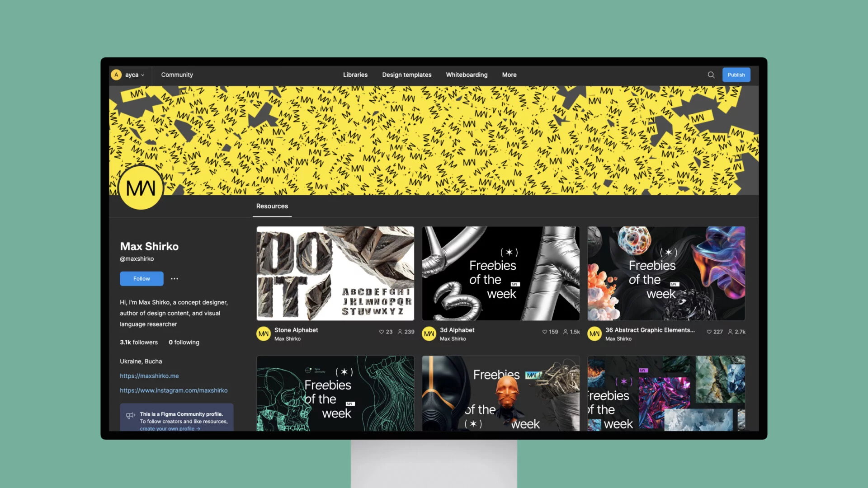This screenshot has height=488, width=868.
Task: Click the https://maxshirko.me profile link
Action: pos(149,375)
